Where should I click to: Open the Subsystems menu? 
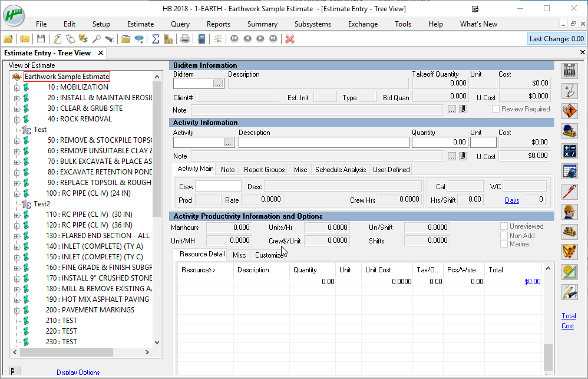312,24
